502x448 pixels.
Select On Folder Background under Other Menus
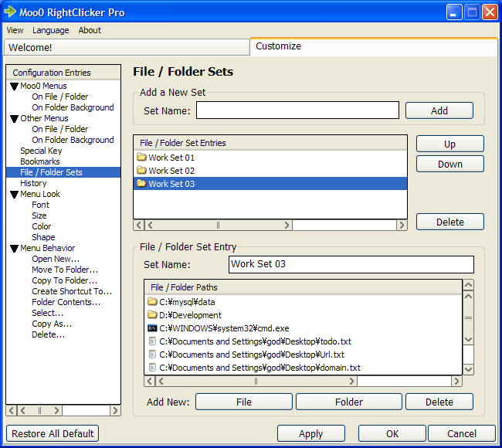pyautogui.click(x=73, y=140)
